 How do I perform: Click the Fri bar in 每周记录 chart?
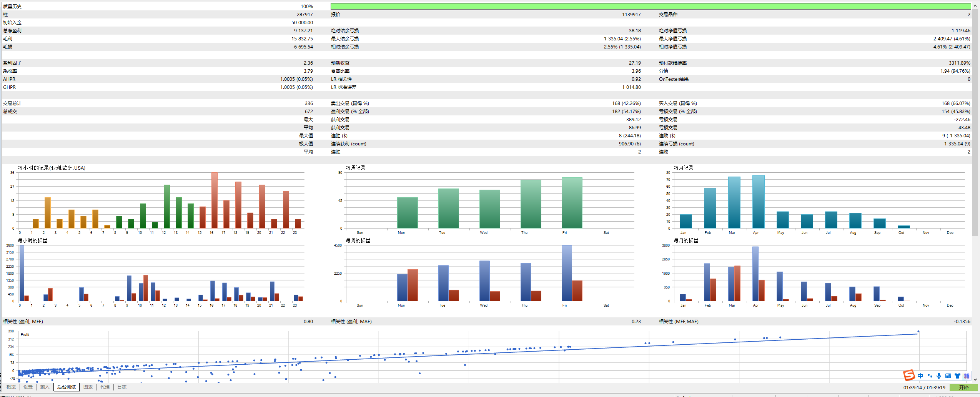(572, 203)
